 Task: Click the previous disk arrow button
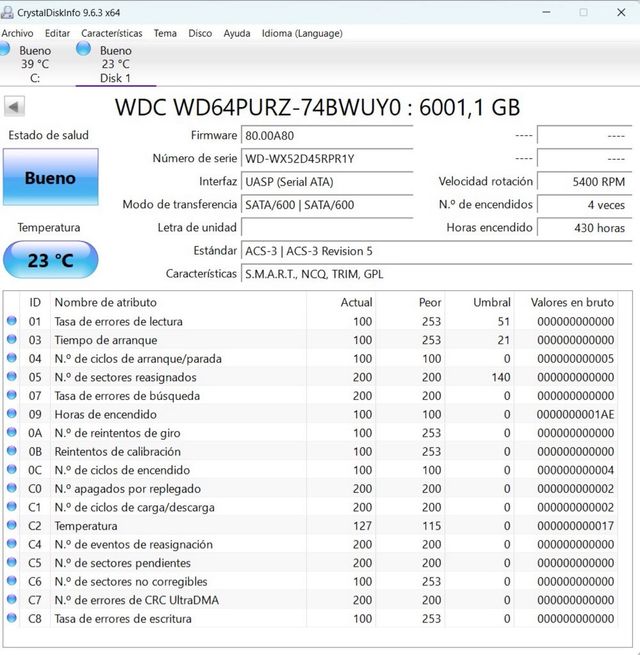pos(14,107)
